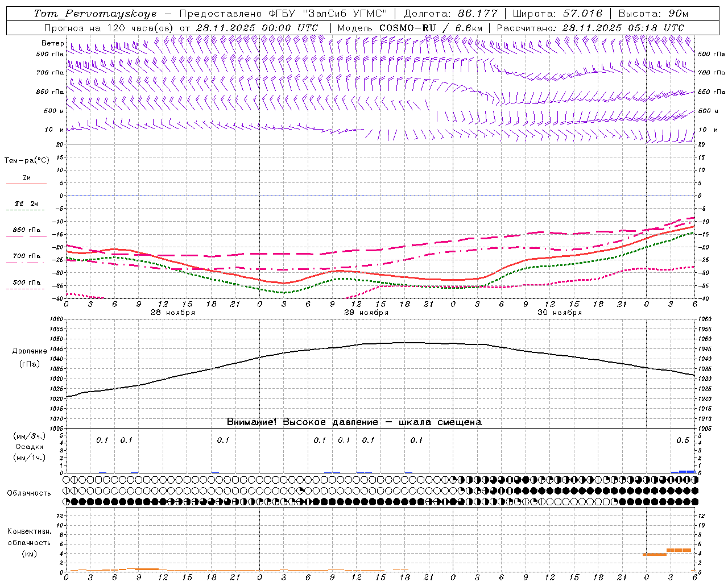Screen dimensions: 728x582
Task: Click the solid red '2м' legend line
Action: pos(26,184)
